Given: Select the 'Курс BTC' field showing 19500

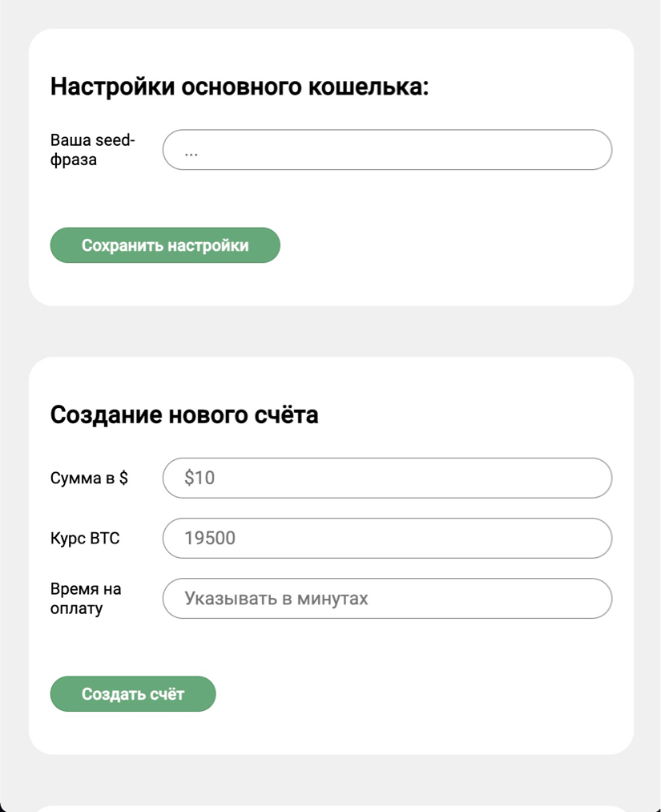Looking at the screenshot, I should tap(387, 538).
